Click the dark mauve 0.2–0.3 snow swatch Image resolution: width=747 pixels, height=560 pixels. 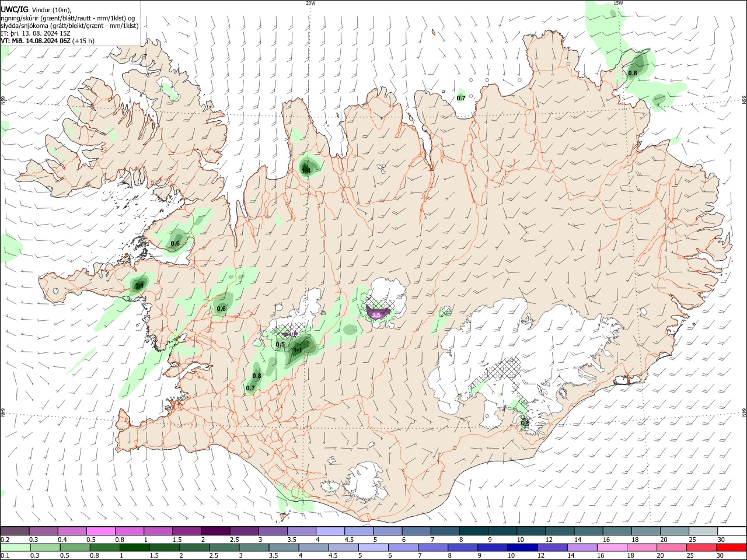pyautogui.click(x=15, y=531)
